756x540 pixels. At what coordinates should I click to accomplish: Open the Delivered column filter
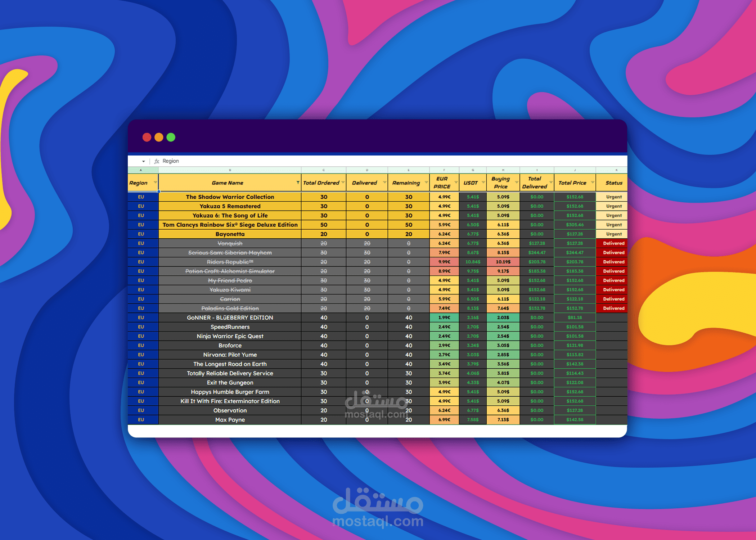384,183
